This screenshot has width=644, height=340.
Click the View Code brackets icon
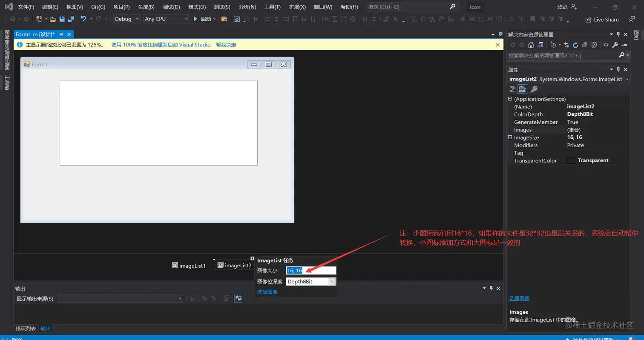coord(606,45)
